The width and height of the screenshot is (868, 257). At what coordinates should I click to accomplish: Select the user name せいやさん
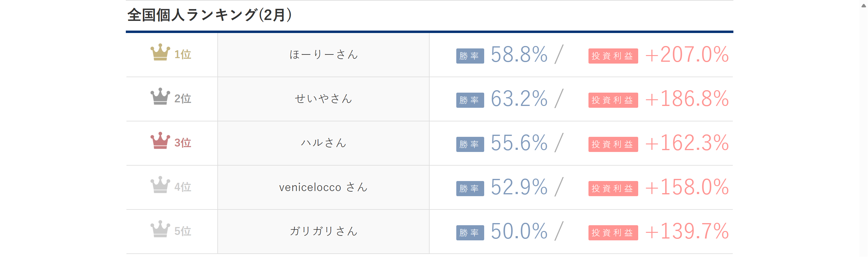323,99
